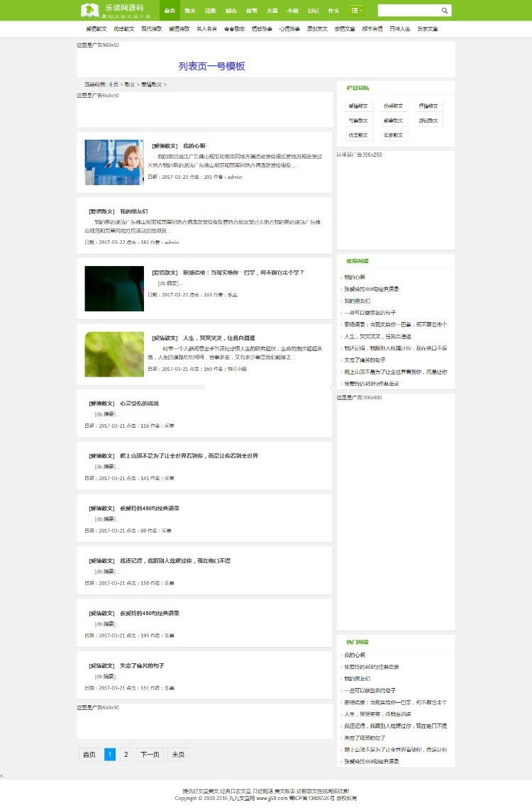Click the dark green article thumbnail
Screen dimensions: 532x810
[x=114, y=289]
